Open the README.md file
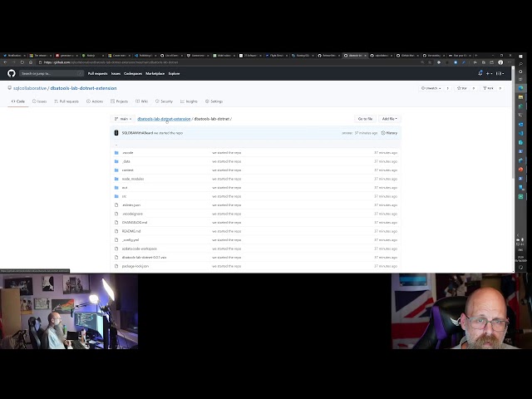The width and height of the screenshot is (532, 399). point(131,231)
